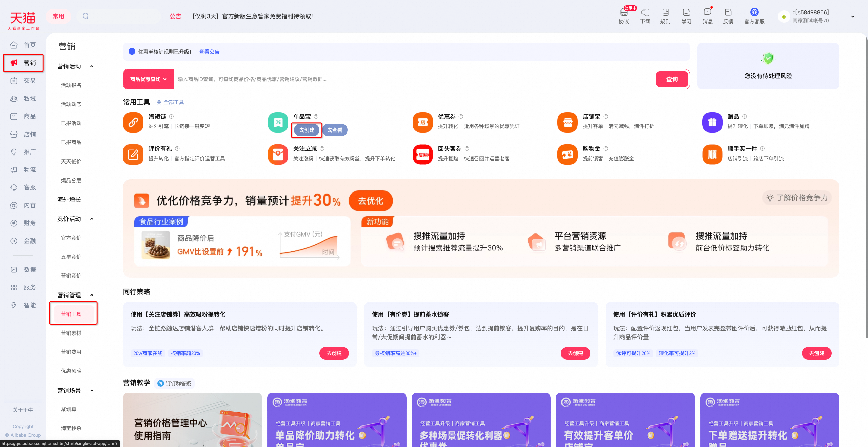Collapse the 营销场景 section
Screen dimensions: 868x447
[92, 391]
